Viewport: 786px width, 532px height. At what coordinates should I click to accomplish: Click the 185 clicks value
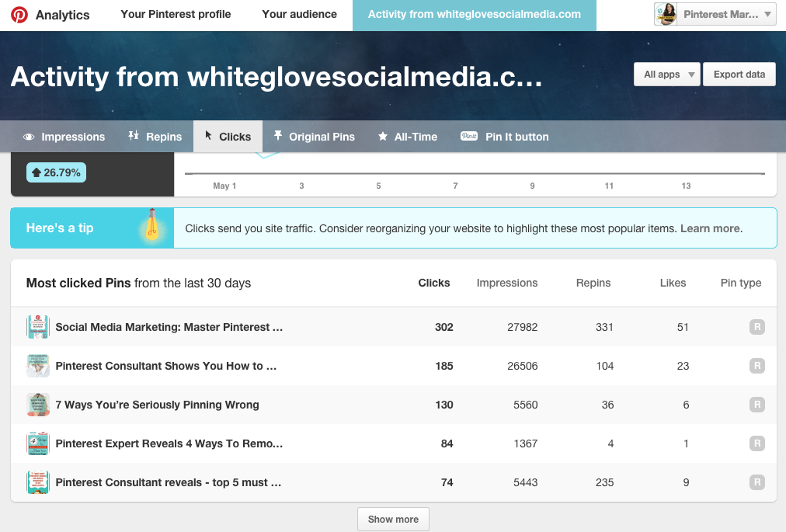point(444,366)
